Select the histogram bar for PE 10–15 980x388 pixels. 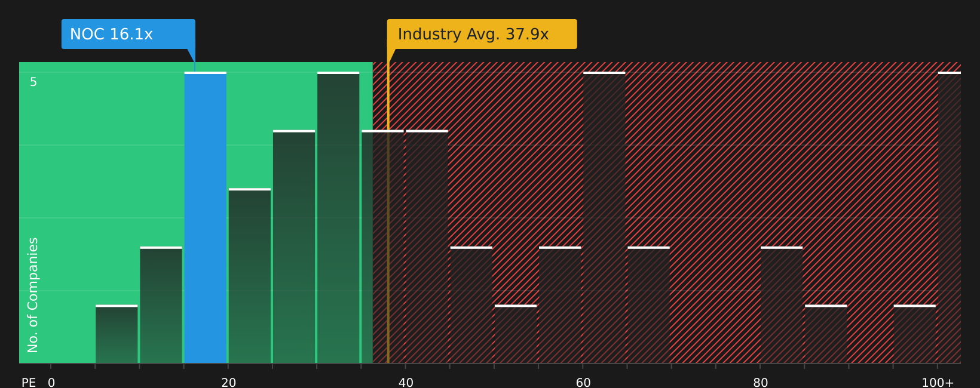pyautogui.click(x=161, y=305)
